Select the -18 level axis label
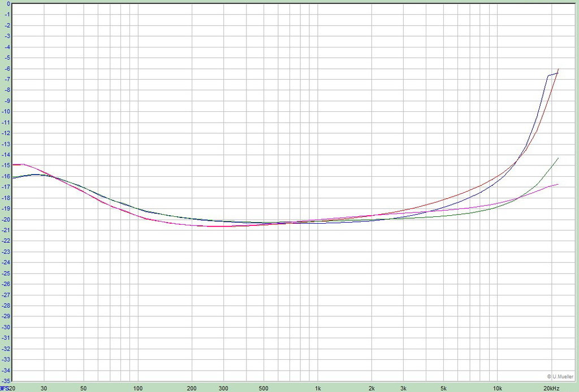The width and height of the screenshot is (579, 392). click(x=6, y=198)
